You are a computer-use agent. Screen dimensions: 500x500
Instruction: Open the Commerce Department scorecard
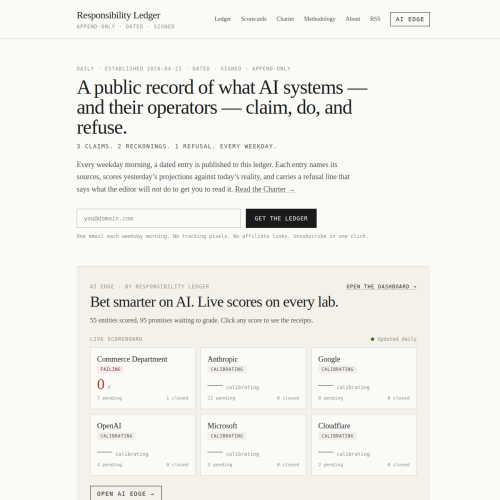pyautogui.click(x=143, y=378)
